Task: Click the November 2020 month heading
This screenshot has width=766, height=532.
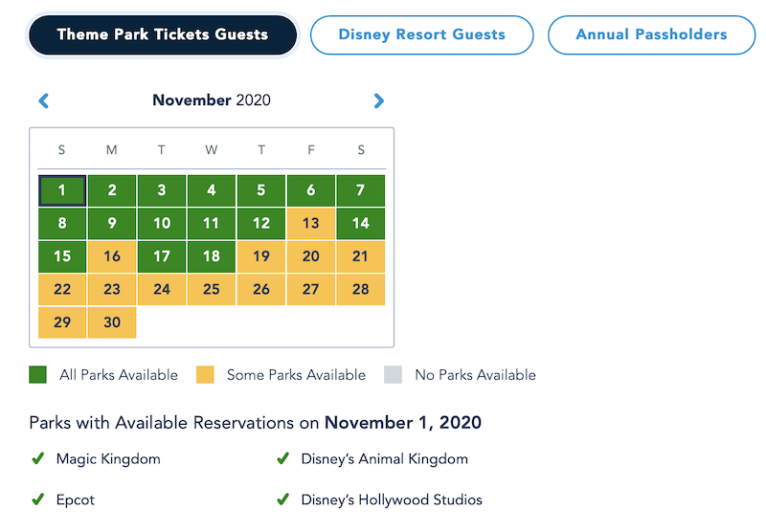Action: 212,100
